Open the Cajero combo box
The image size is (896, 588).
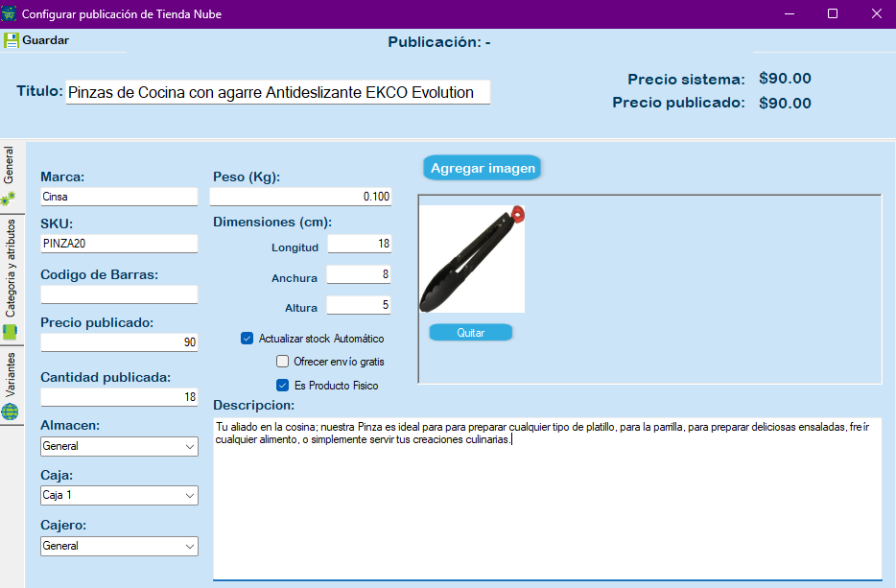119,546
